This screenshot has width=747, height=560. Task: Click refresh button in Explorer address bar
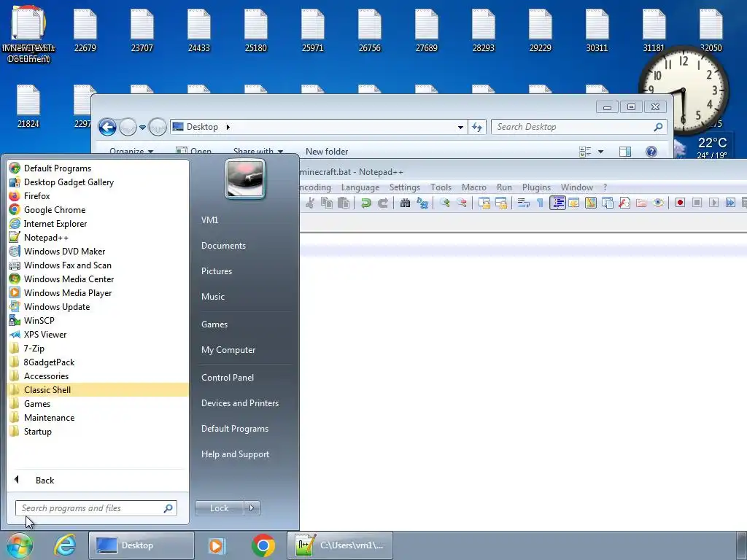[477, 127]
